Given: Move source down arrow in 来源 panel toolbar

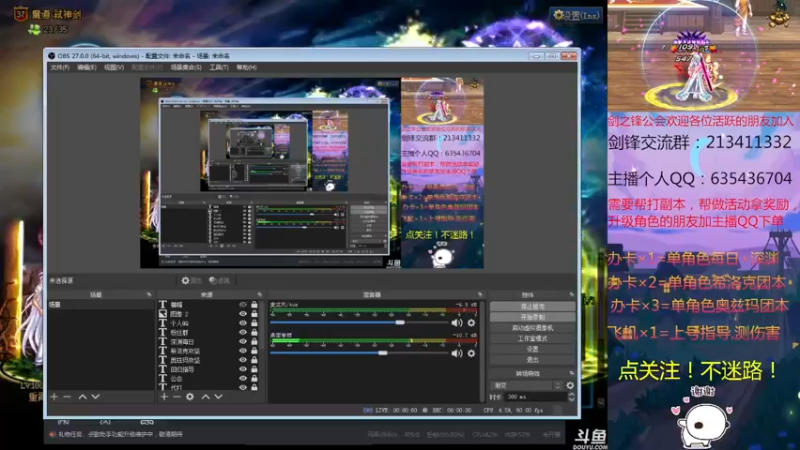Looking at the screenshot, I should point(218,396).
